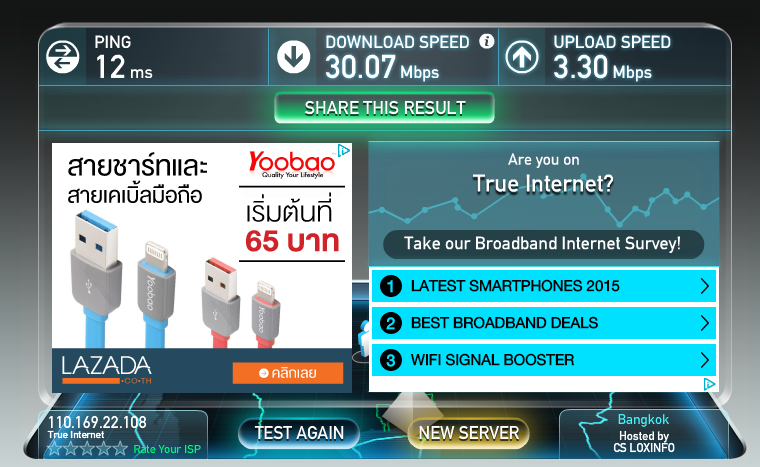The width and height of the screenshot is (760, 467).
Task: Click the download speed arrow icon
Action: [293, 57]
